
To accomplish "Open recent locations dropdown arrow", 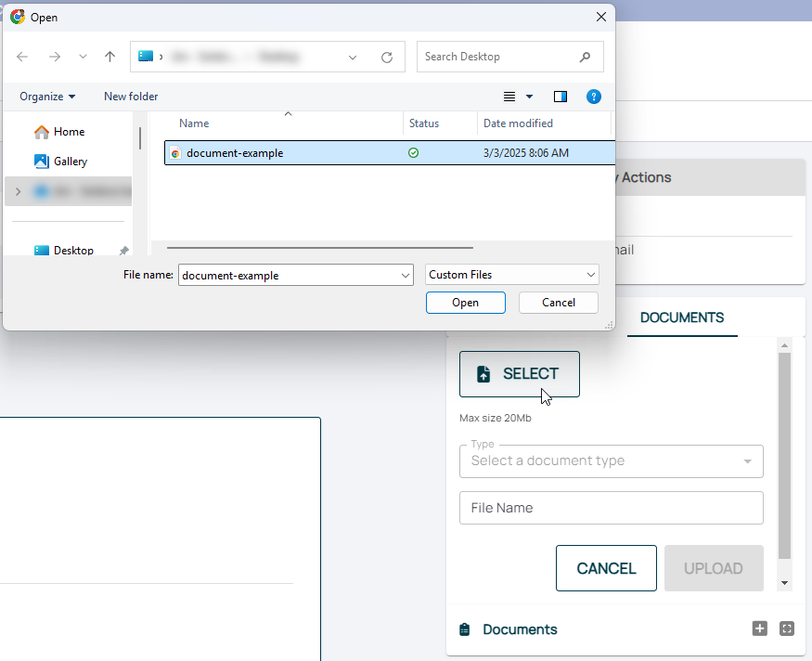I will pyautogui.click(x=83, y=57).
